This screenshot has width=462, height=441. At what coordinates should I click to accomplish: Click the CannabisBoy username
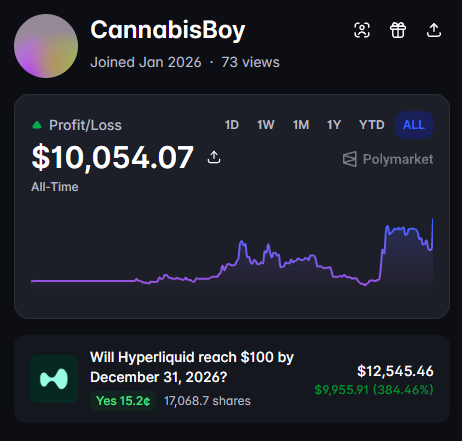click(x=168, y=30)
